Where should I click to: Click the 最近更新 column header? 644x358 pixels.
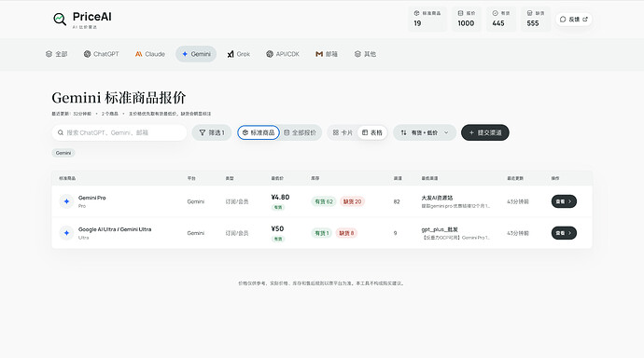click(x=515, y=178)
